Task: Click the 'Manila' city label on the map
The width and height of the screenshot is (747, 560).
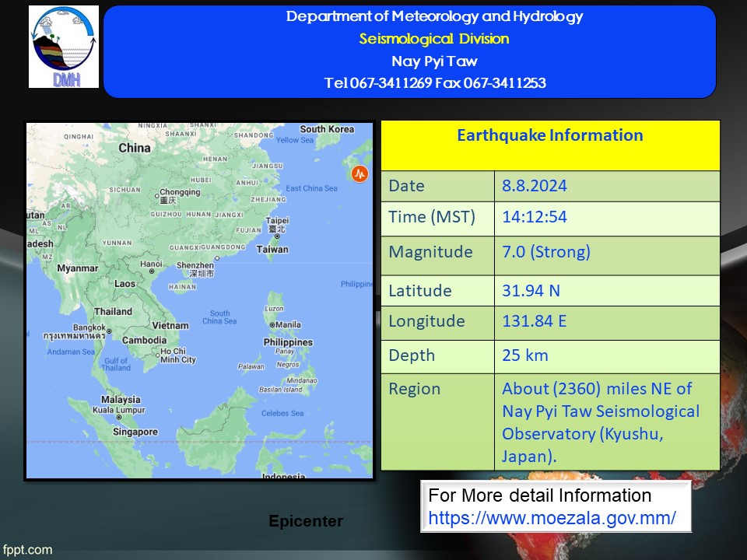Action: point(288,325)
